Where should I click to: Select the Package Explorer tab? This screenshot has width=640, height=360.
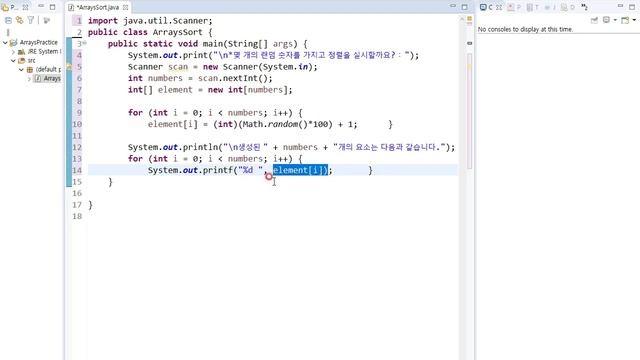[10, 7]
